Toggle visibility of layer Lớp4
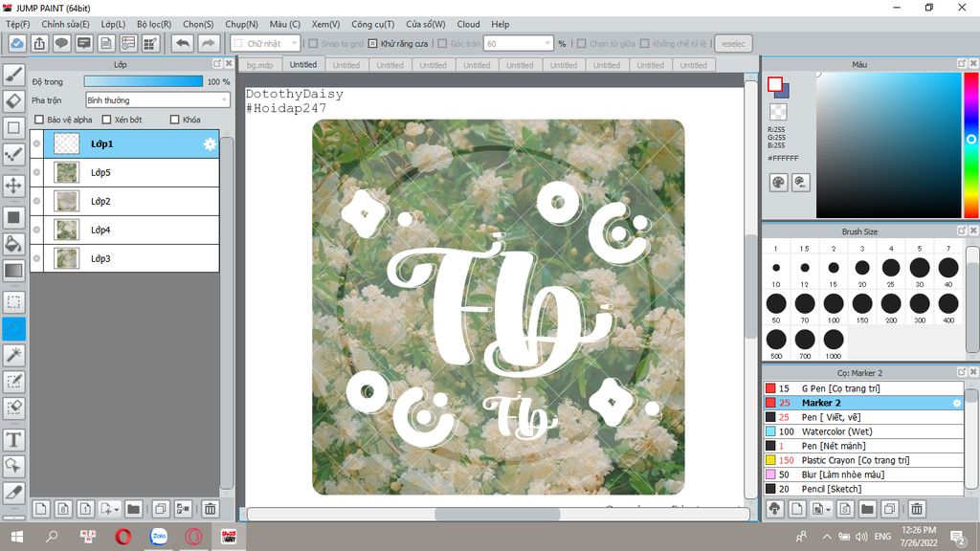The height and width of the screenshot is (551, 980). [x=37, y=230]
